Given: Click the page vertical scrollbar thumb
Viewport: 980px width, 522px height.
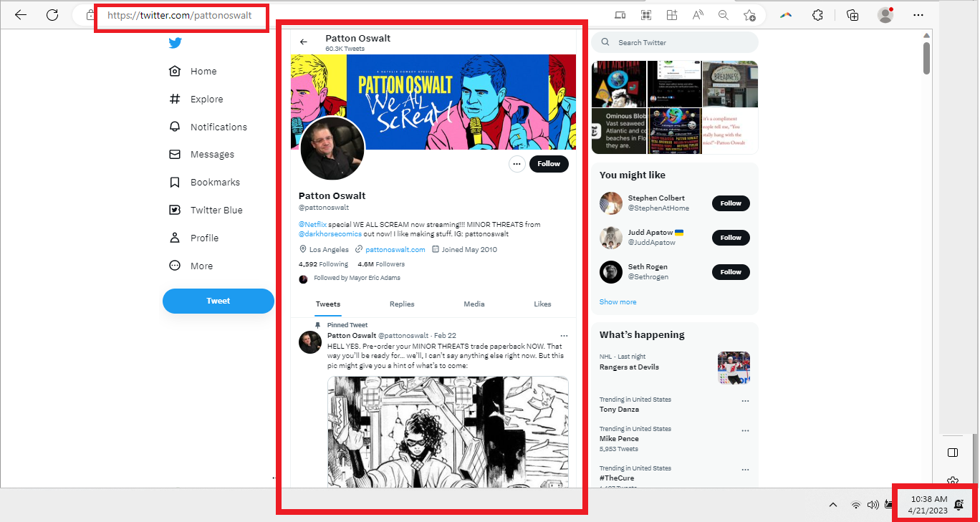Looking at the screenshot, I should 926,57.
